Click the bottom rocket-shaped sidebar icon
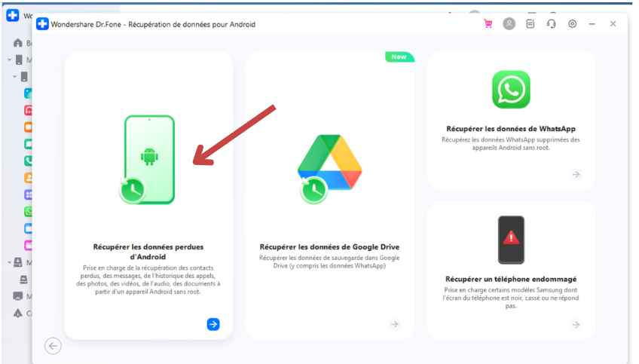Screen dimensions: 639x364 pyautogui.click(x=18, y=313)
